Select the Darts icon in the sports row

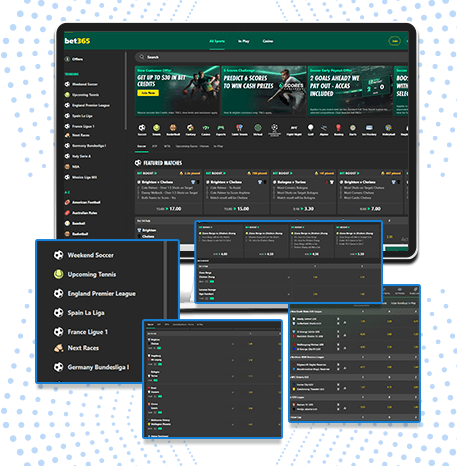(x=353, y=128)
